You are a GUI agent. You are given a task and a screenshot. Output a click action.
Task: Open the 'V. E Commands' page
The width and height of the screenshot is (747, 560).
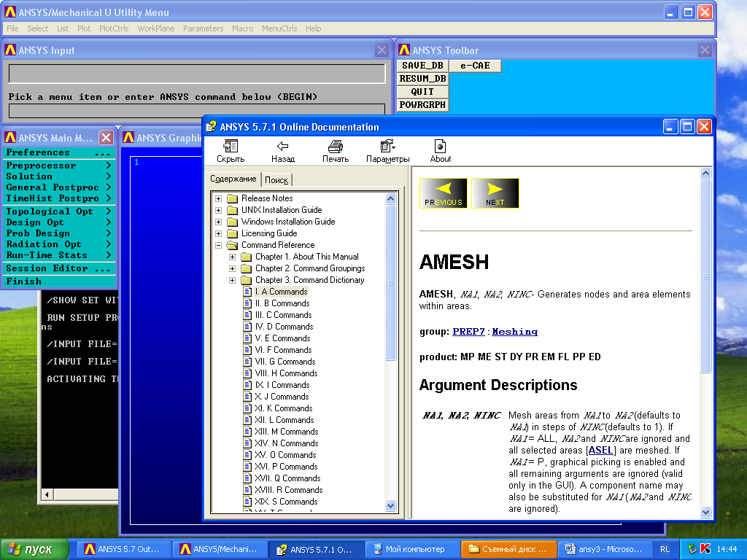click(x=282, y=338)
